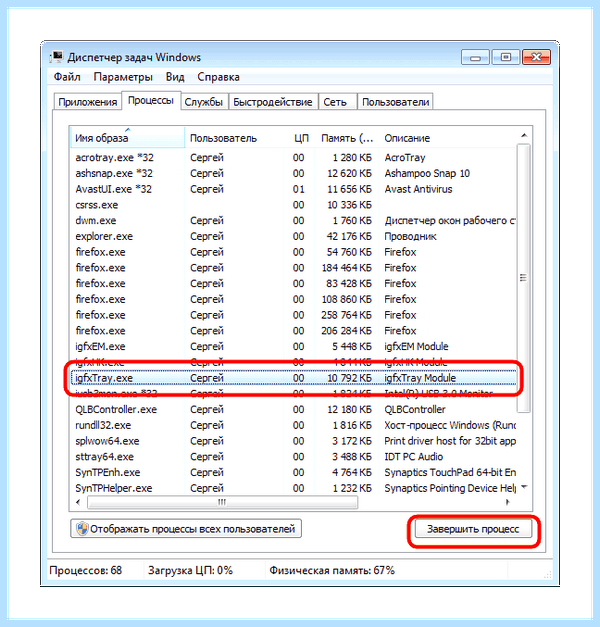The height and width of the screenshot is (627, 600).
Task: Select the igfxTray.exe process row
Action: (x=293, y=378)
